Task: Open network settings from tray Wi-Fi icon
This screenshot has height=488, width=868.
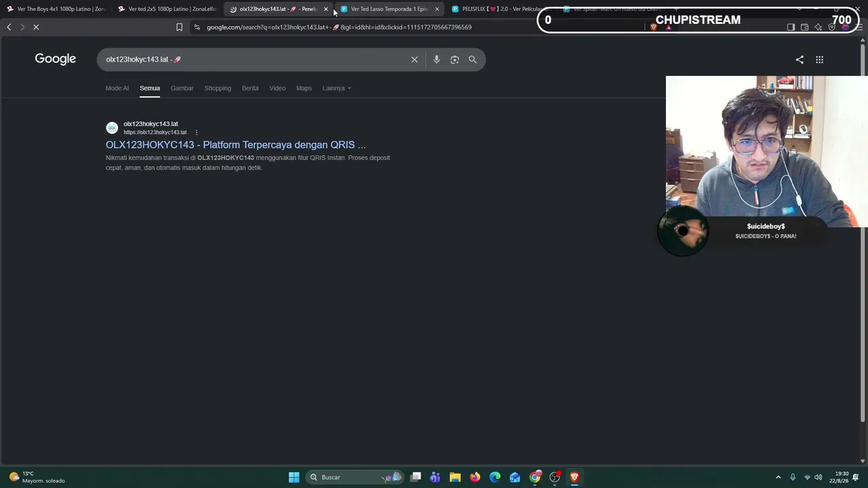Action: [807, 477]
